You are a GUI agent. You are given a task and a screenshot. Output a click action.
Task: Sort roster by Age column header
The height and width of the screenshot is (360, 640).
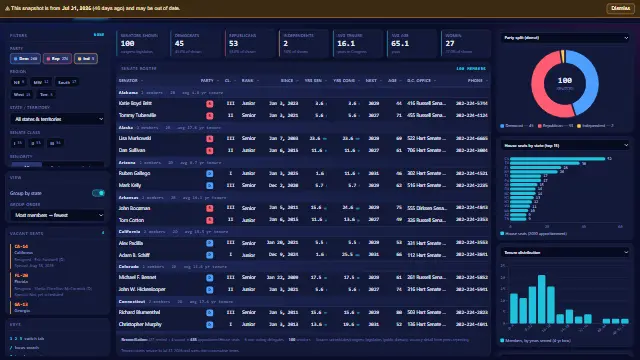point(394,81)
